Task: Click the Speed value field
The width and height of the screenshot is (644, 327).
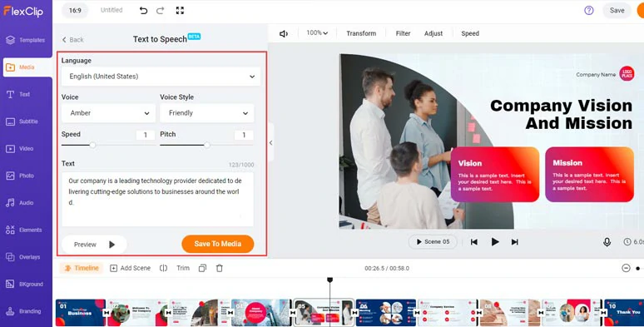Action: click(x=146, y=135)
